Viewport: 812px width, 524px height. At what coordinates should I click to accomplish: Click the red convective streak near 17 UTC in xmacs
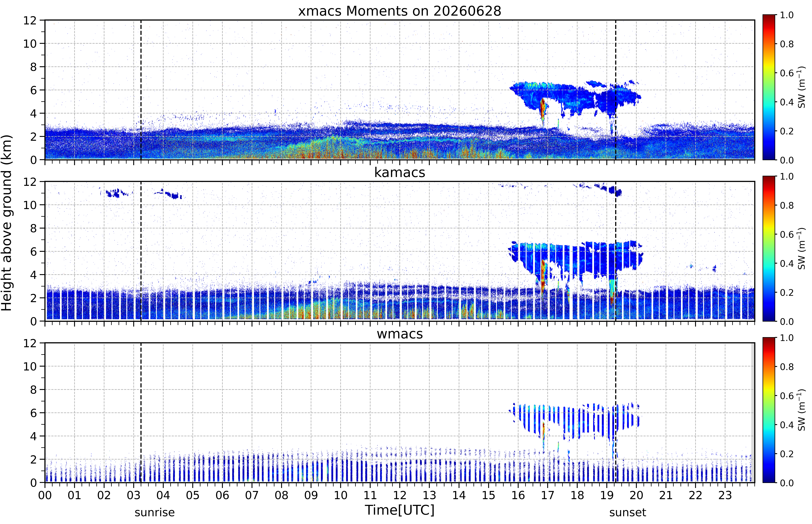point(543,109)
